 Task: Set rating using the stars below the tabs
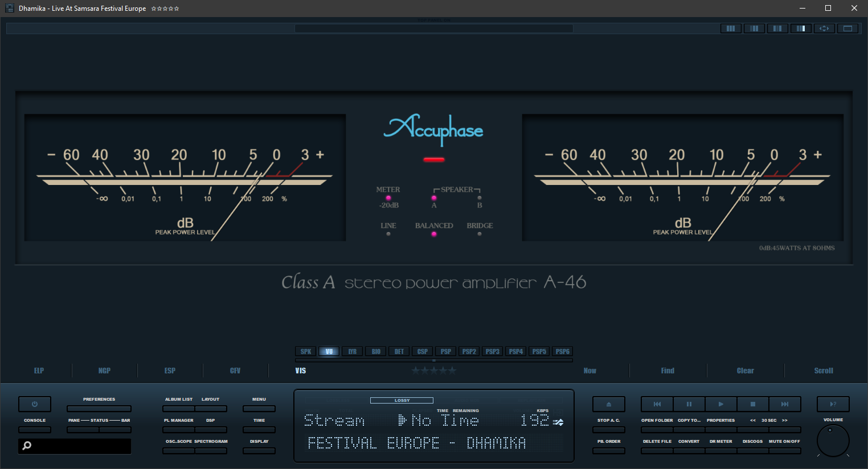(434, 371)
